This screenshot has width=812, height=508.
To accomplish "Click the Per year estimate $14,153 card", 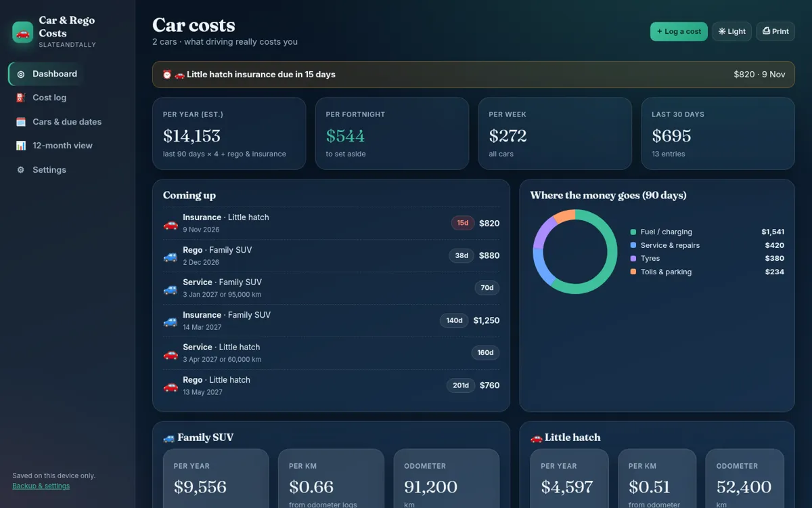I will pyautogui.click(x=229, y=133).
